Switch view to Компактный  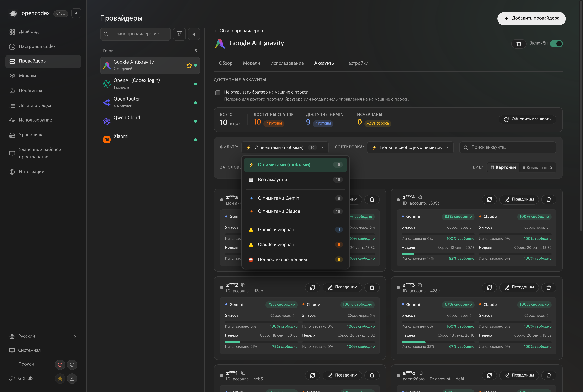(x=537, y=167)
